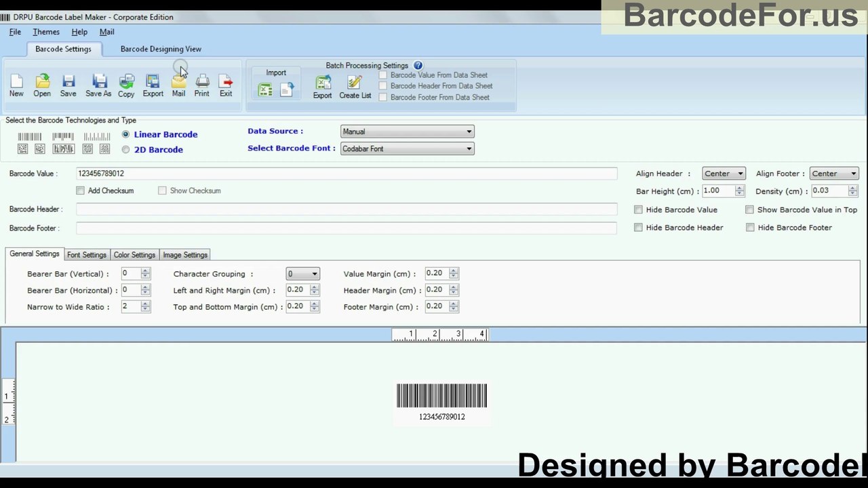Toggle Barcode Header From Data Sheet checkbox
The width and height of the screenshot is (868, 488).
pos(383,86)
